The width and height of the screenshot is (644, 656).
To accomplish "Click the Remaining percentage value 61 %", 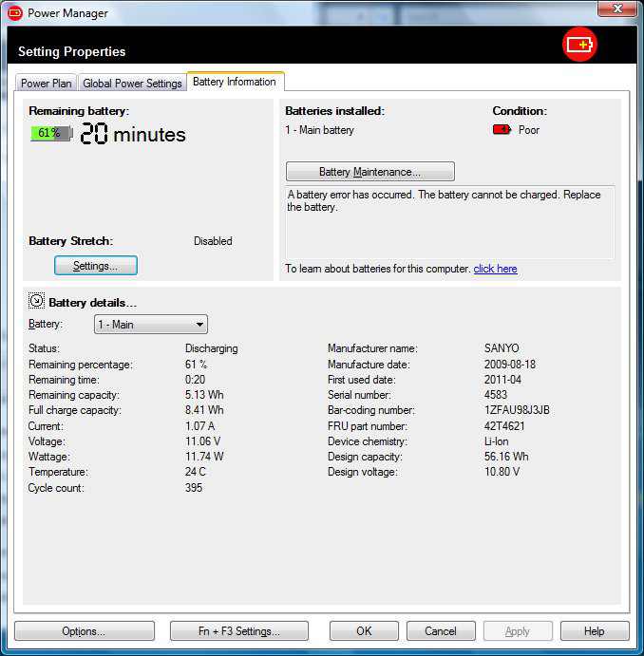I will pyautogui.click(x=196, y=364).
